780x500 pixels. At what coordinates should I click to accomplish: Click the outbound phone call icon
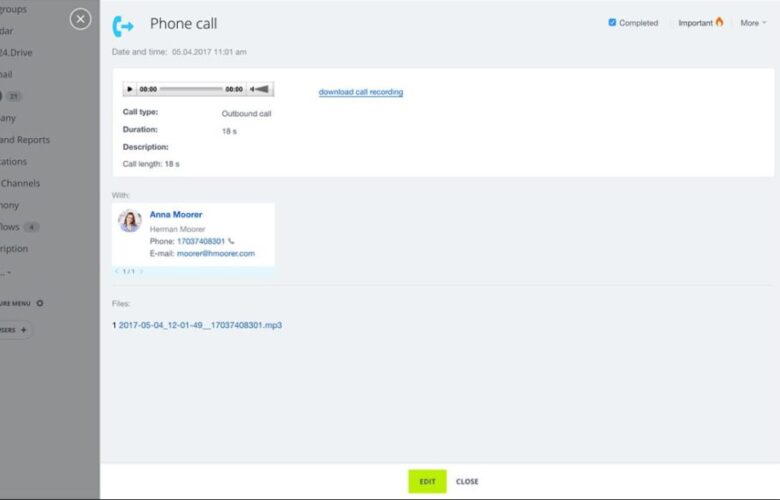(123, 26)
